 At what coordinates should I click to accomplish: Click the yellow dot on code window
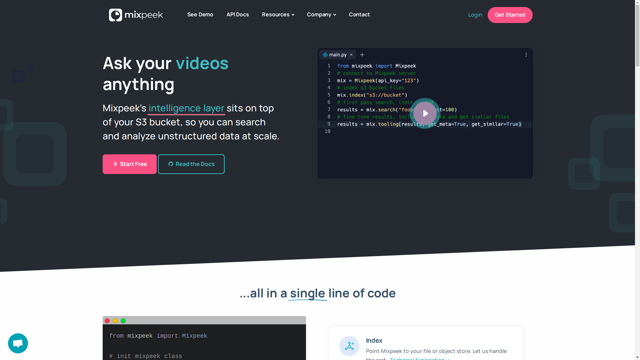115,321
